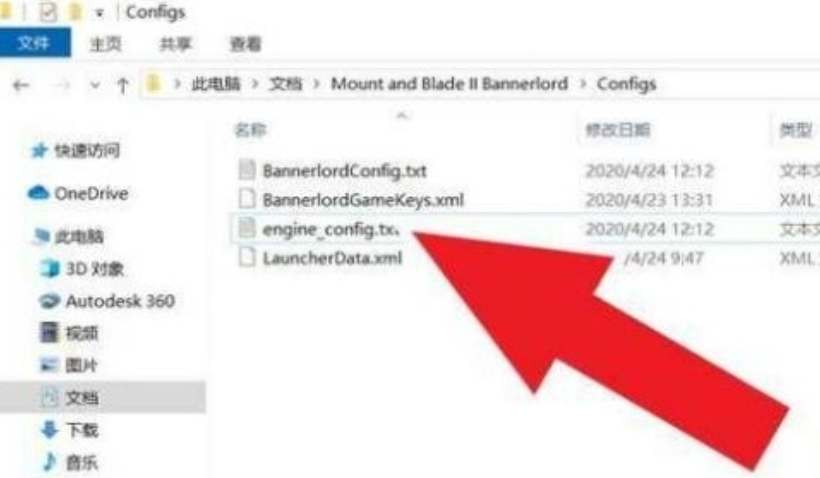Select the OneDrive cloud icon in sidebar
The width and height of the screenshot is (820, 478).
[x=38, y=193]
